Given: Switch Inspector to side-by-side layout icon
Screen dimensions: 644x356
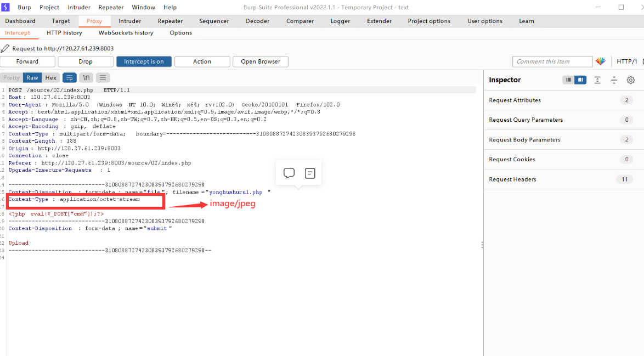Looking at the screenshot, I should (x=580, y=80).
